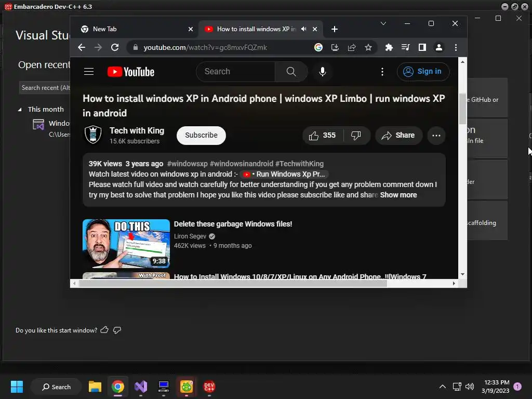This screenshot has height=399, width=532.
Task: Open #TechwithKing hashtag link
Action: 299,164
